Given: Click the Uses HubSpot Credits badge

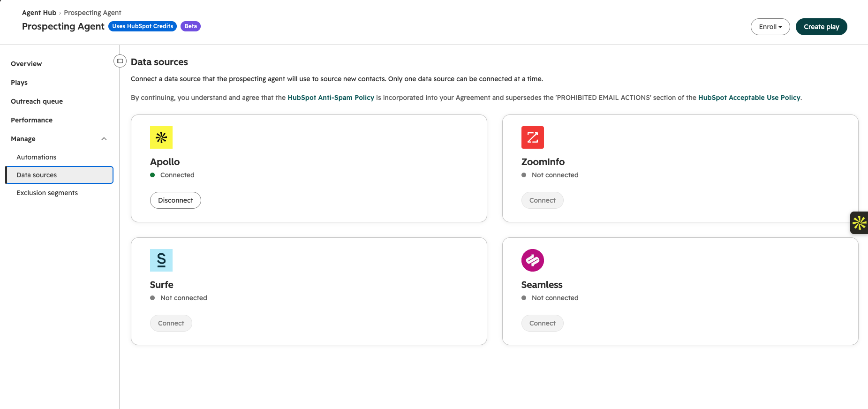Looking at the screenshot, I should coord(143,26).
